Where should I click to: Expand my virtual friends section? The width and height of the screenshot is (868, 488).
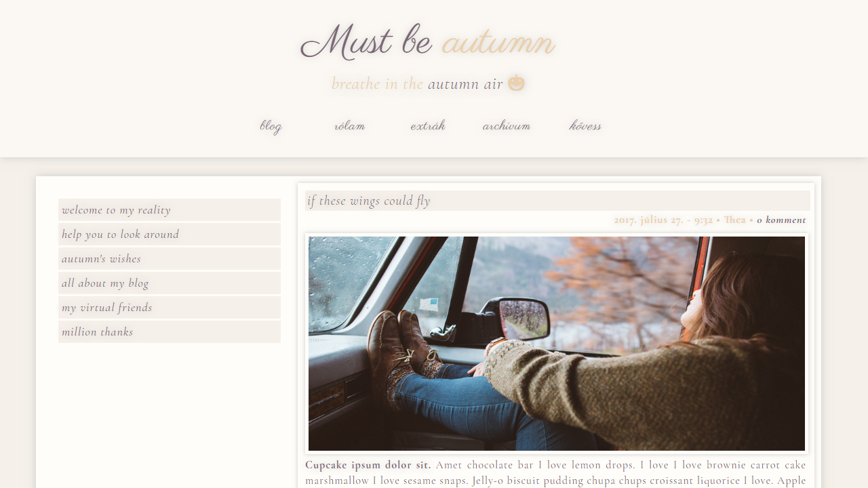click(170, 308)
